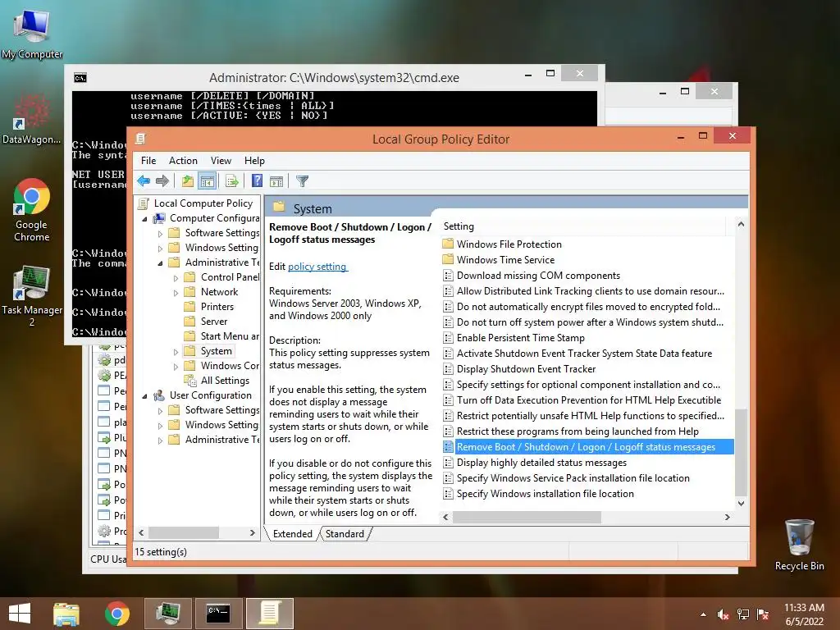Expand the Network tree node
The width and height of the screenshot is (840, 630).
176,293
